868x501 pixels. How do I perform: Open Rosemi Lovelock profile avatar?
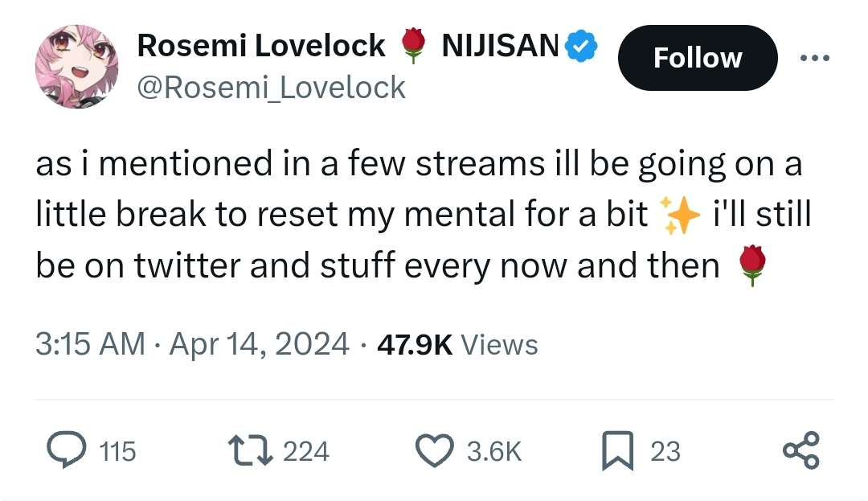(x=77, y=67)
